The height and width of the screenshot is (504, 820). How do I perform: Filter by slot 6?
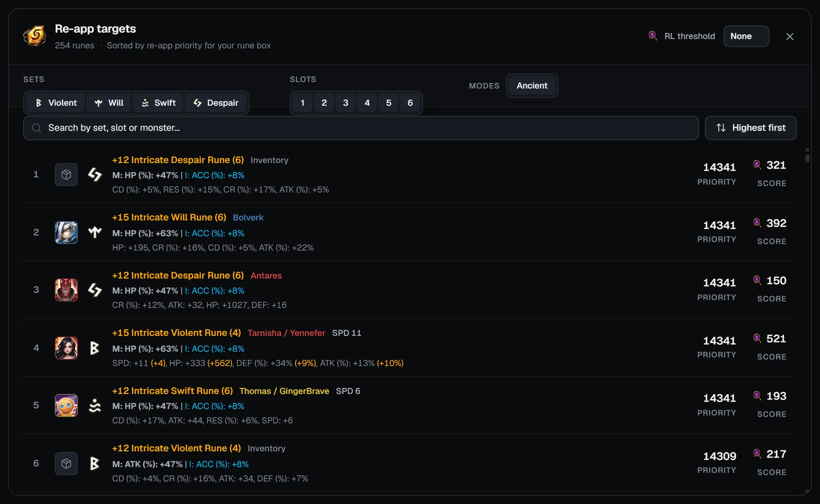pos(410,103)
